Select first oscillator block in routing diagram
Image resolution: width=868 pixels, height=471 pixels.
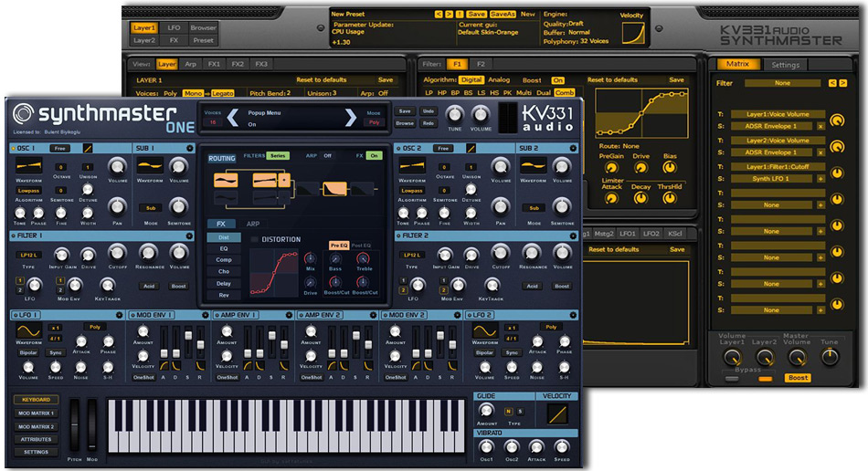click(x=226, y=180)
